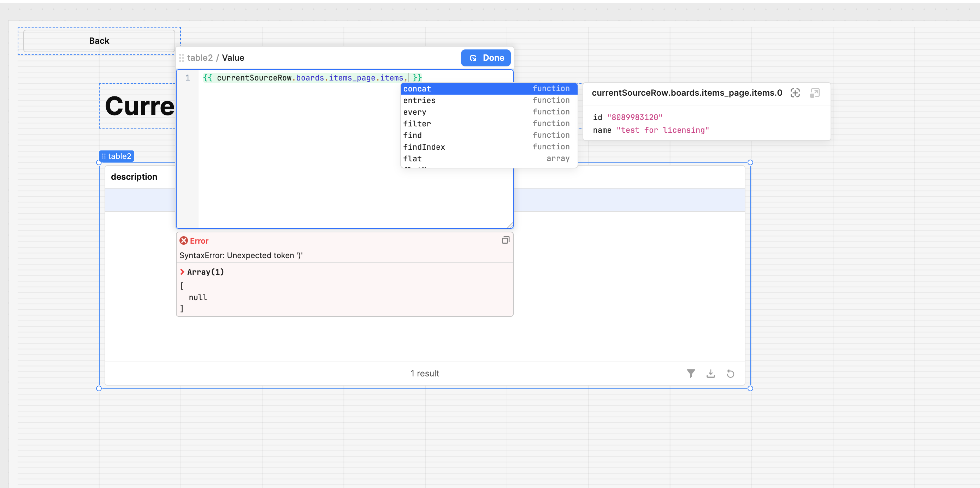Select the concat autocomplete suggestion

489,89
